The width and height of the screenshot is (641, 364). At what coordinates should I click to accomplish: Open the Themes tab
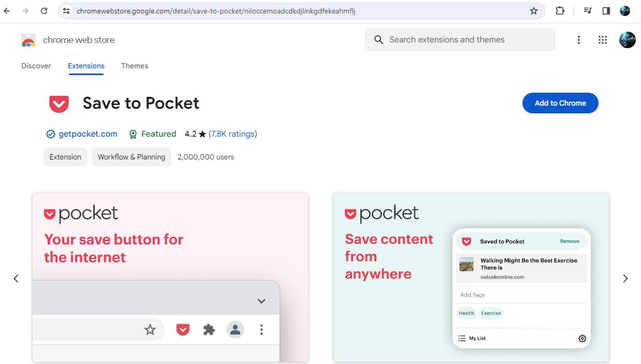coord(135,66)
